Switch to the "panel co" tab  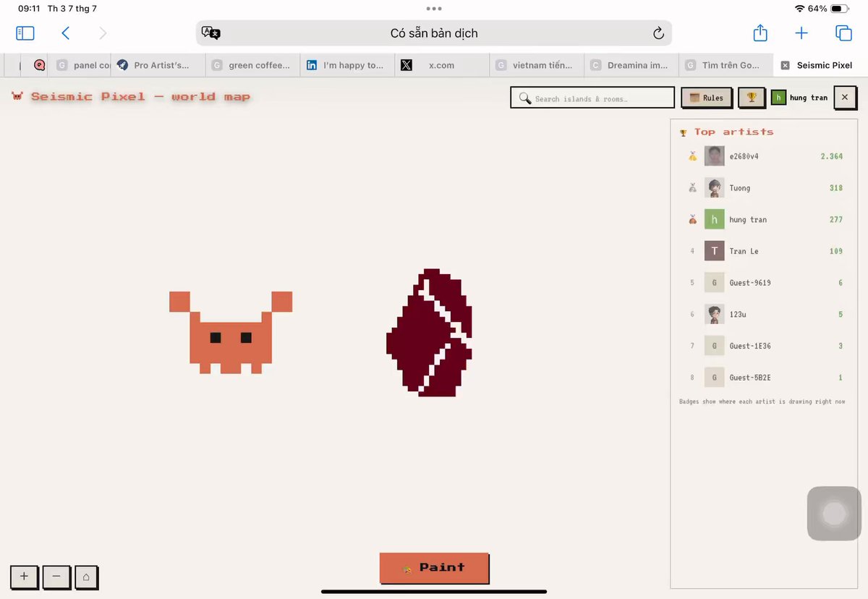(80, 65)
